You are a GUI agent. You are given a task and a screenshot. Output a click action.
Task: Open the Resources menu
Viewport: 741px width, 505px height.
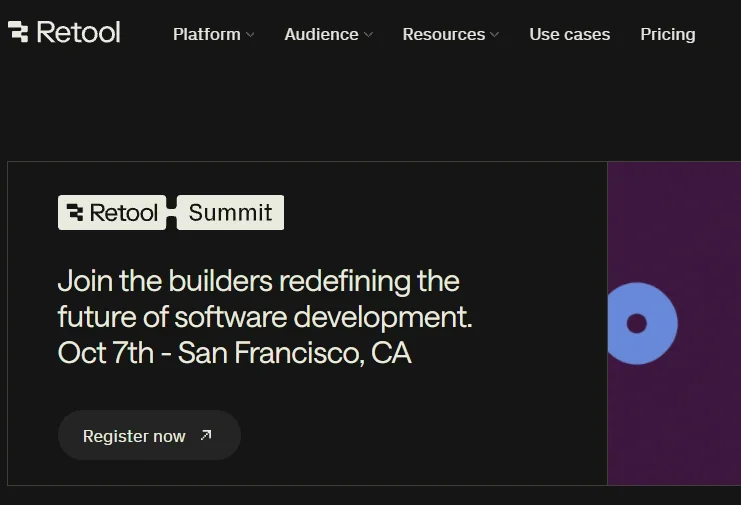tap(443, 34)
